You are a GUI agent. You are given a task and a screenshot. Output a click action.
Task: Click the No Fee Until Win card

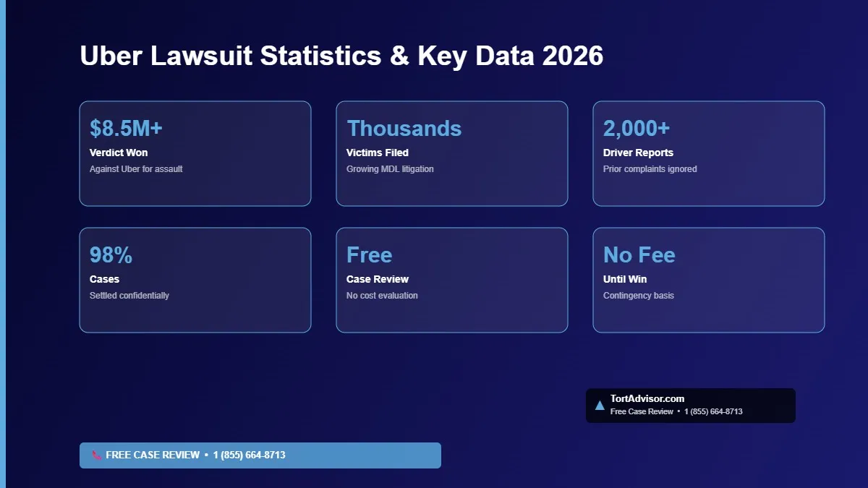click(x=709, y=280)
